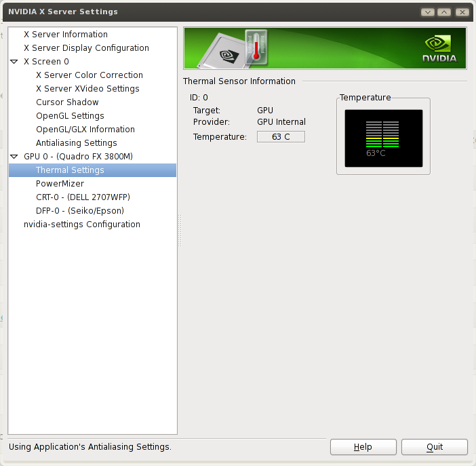Click the antialiasing status bar message

tap(90, 447)
